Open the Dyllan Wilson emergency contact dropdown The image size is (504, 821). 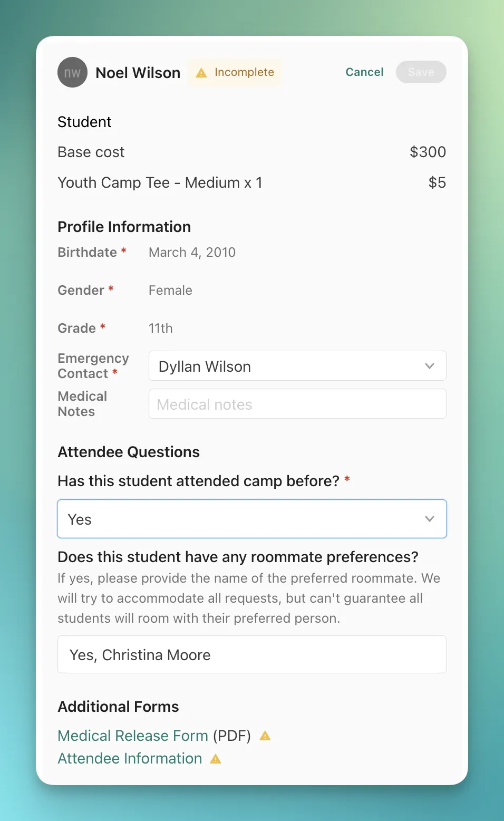(297, 366)
